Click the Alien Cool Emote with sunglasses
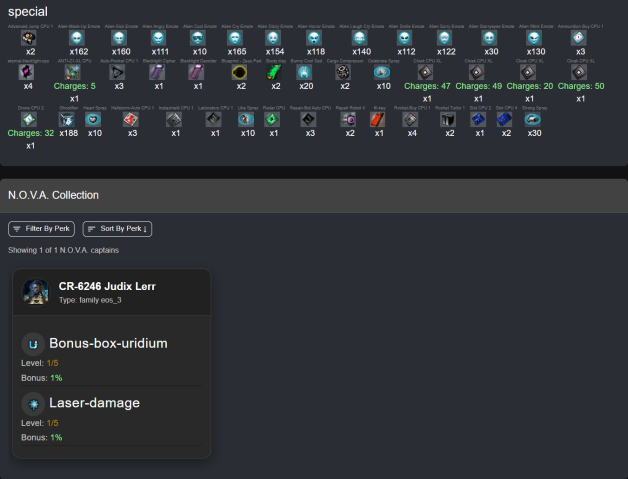 point(199,37)
